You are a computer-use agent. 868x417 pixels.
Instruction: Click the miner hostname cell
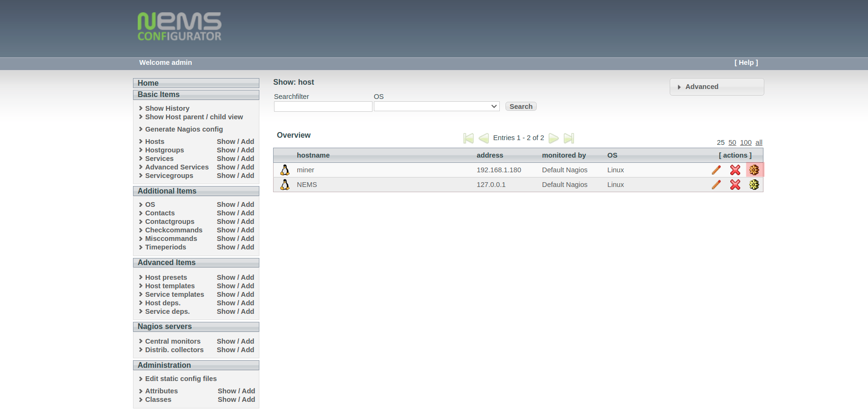tap(305, 170)
